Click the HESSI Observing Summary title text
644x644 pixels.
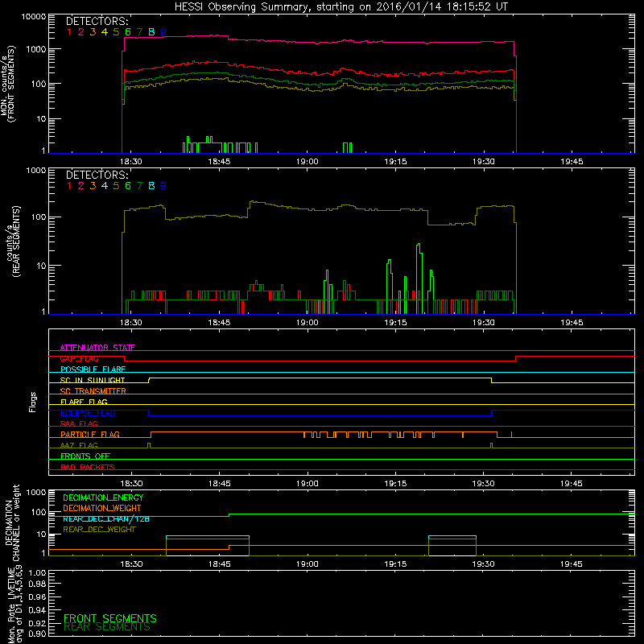point(341,7)
